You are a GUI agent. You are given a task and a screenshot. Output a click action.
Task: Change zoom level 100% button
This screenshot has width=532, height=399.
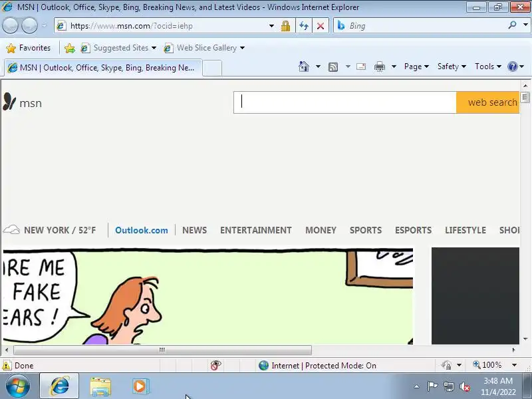click(487, 365)
